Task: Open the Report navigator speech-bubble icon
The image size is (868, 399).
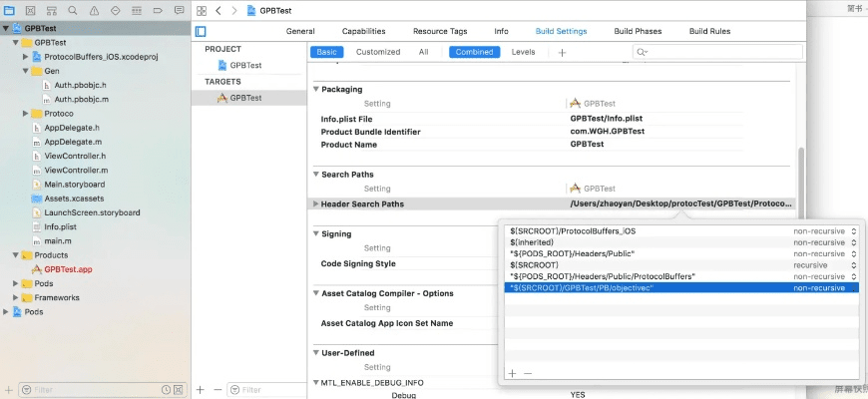Action: (x=179, y=9)
